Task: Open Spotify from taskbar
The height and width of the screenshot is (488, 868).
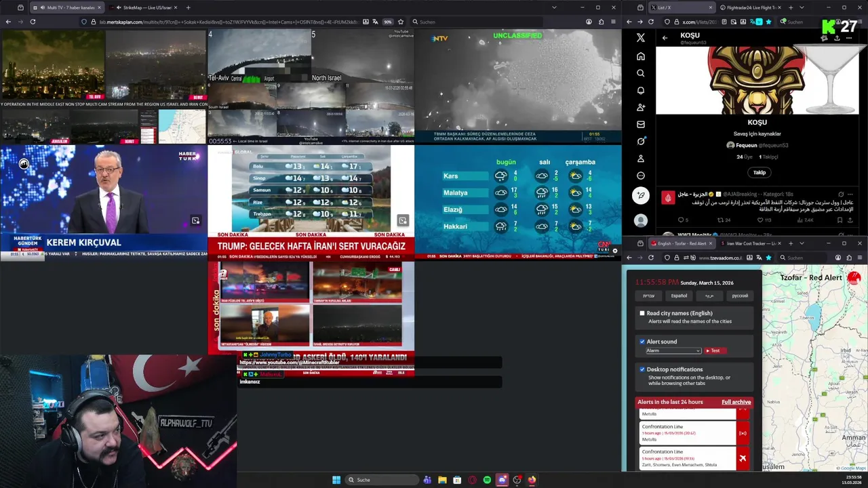Action: pyautogui.click(x=487, y=480)
